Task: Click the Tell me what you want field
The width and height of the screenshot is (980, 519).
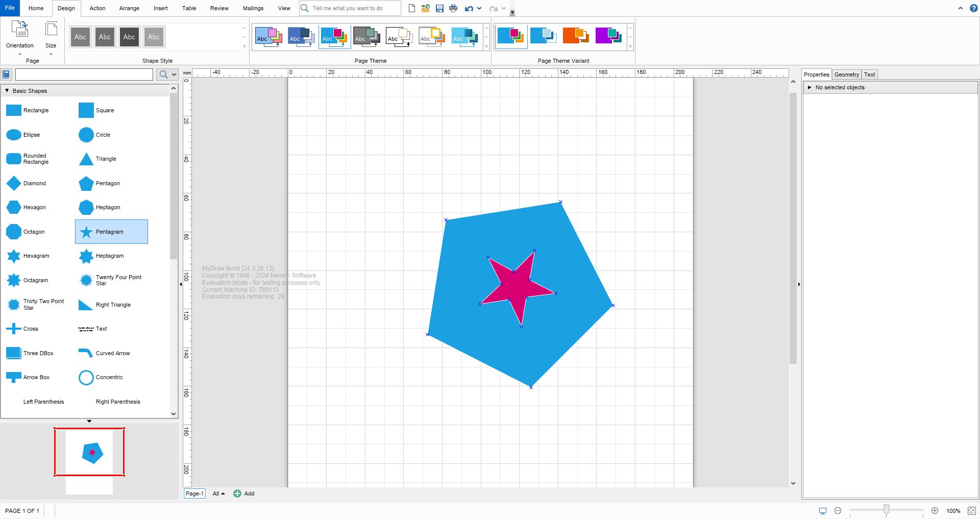Action: coord(350,8)
